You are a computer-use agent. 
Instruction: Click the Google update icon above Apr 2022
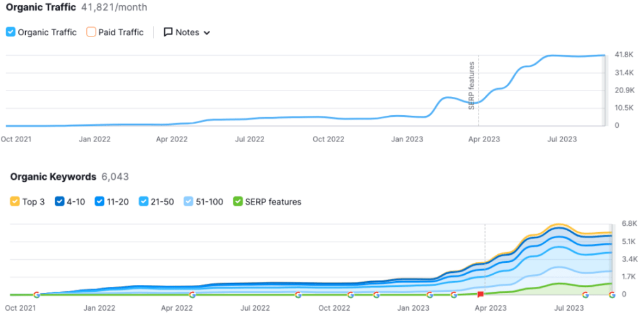click(192, 294)
